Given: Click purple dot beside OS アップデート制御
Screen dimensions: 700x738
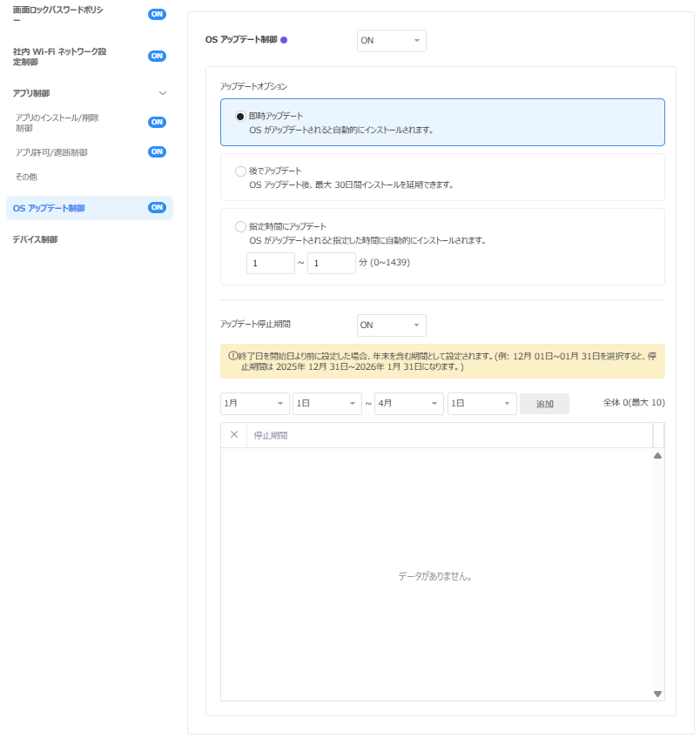Looking at the screenshot, I should [284, 40].
